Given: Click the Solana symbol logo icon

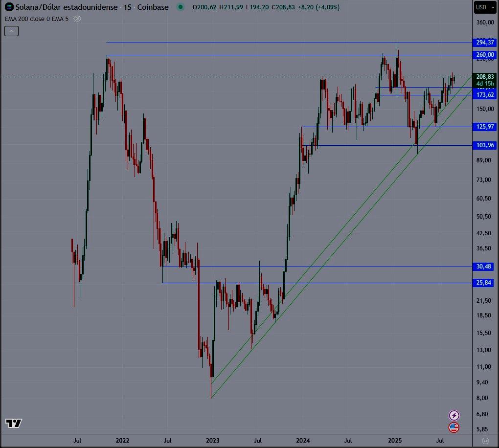Looking at the screenshot, I should click(x=9, y=7).
